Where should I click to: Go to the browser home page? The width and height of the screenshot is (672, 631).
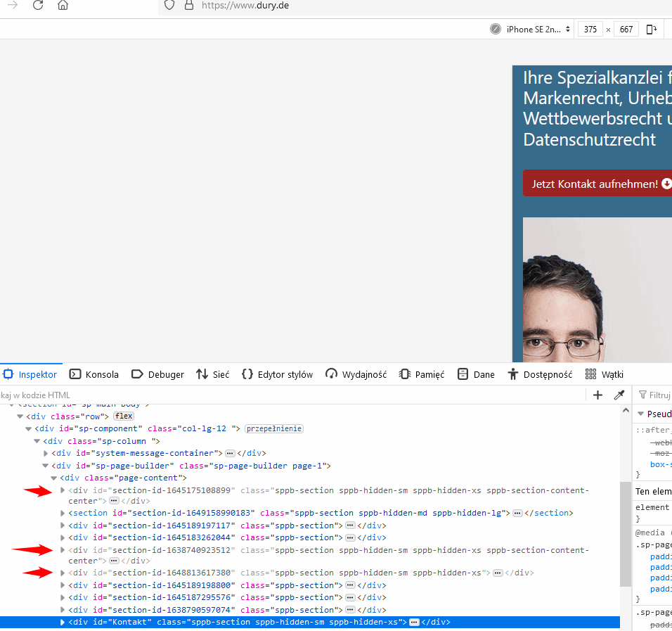[x=63, y=6]
